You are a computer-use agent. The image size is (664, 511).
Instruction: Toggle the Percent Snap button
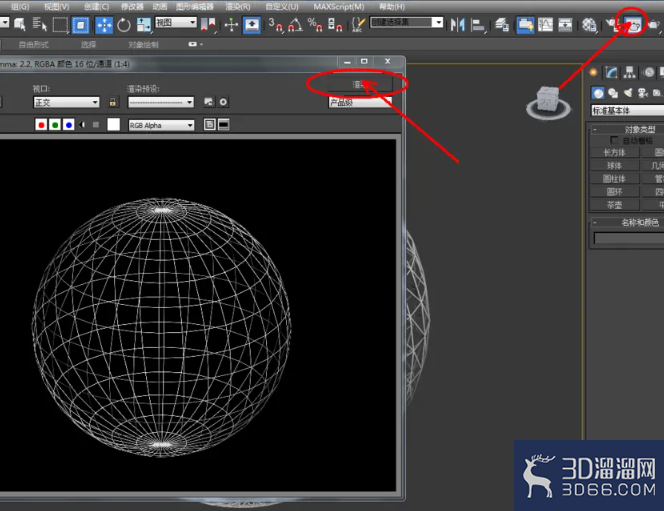[x=315, y=25]
